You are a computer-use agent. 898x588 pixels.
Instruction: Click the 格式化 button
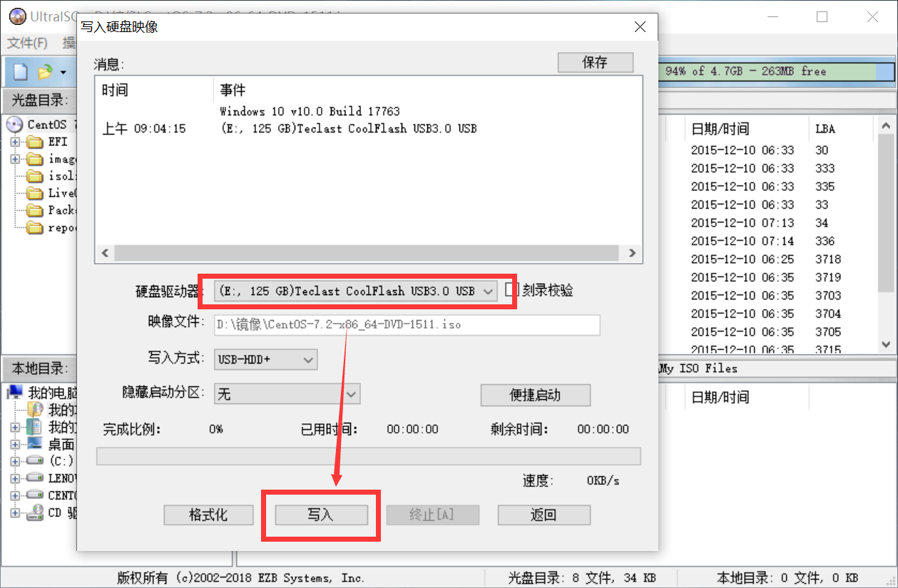(x=208, y=515)
